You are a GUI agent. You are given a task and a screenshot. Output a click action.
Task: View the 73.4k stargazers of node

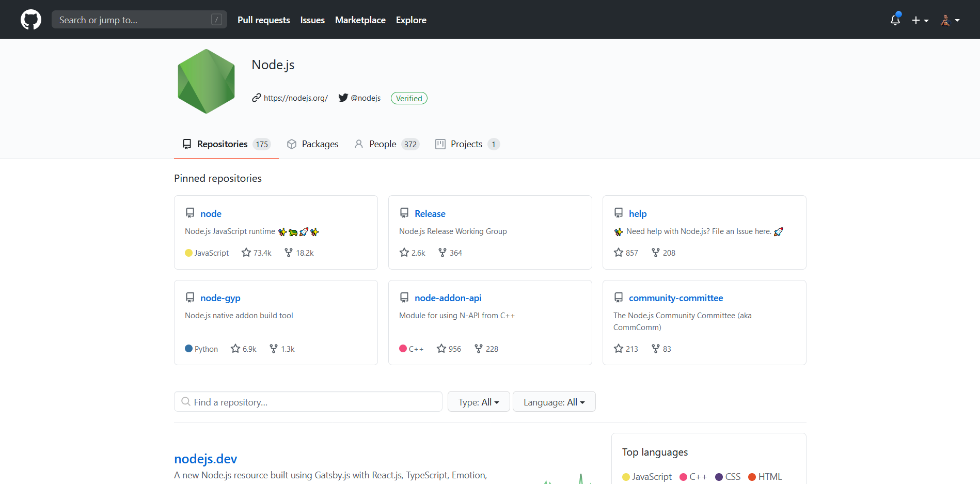257,253
